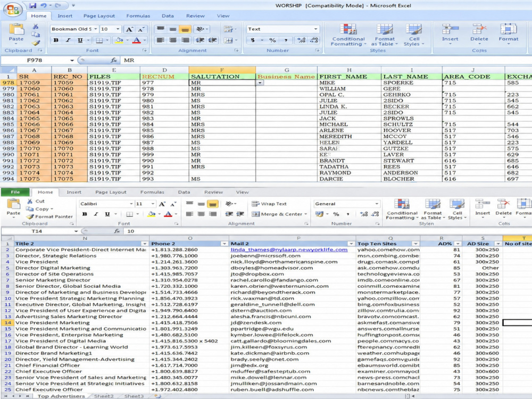The width and height of the screenshot is (532, 399).
Task: Open the font size 10 dropdown in the top ribbon
Action: click(118, 29)
